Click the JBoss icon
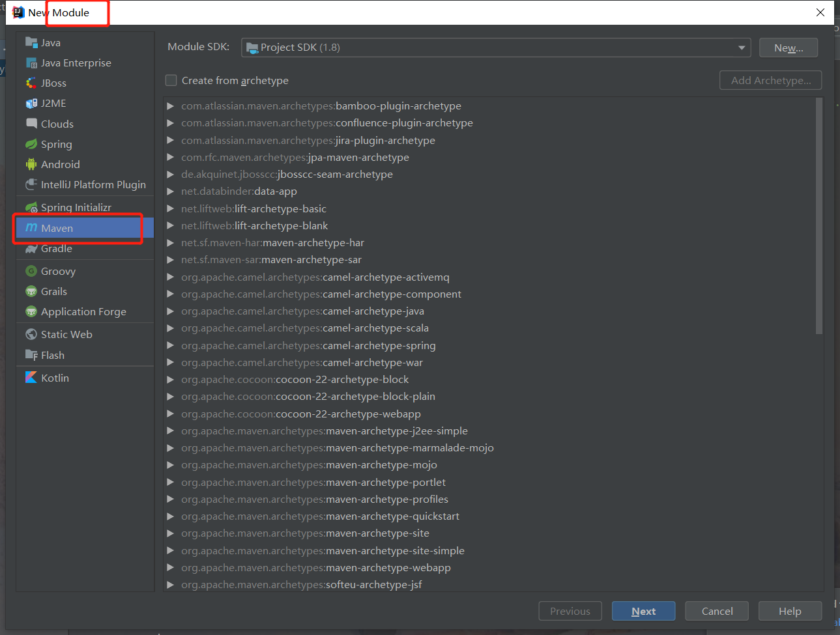Screen dimensions: 840x635 coord(31,83)
